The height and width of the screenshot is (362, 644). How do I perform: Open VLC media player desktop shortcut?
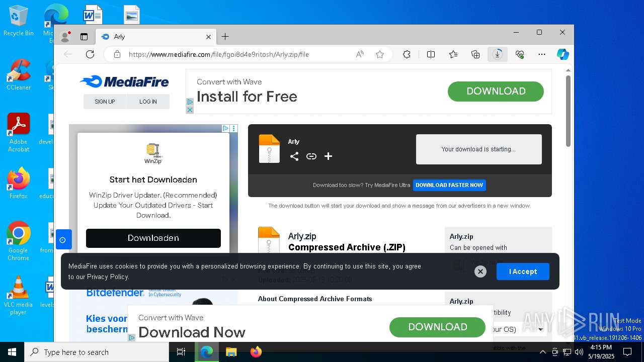click(x=19, y=296)
